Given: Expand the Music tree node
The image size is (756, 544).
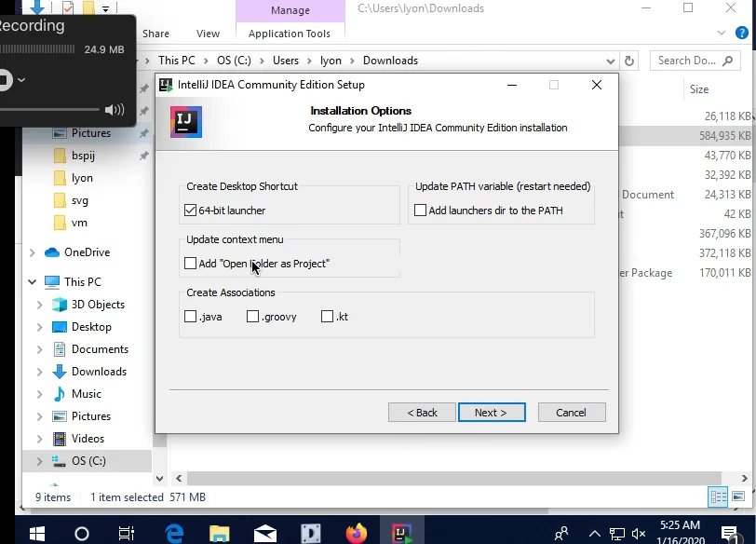Looking at the screenshot, I should 39,394.
